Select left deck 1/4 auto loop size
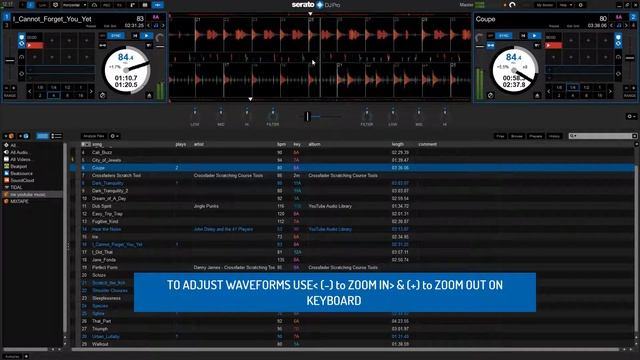 53,87
